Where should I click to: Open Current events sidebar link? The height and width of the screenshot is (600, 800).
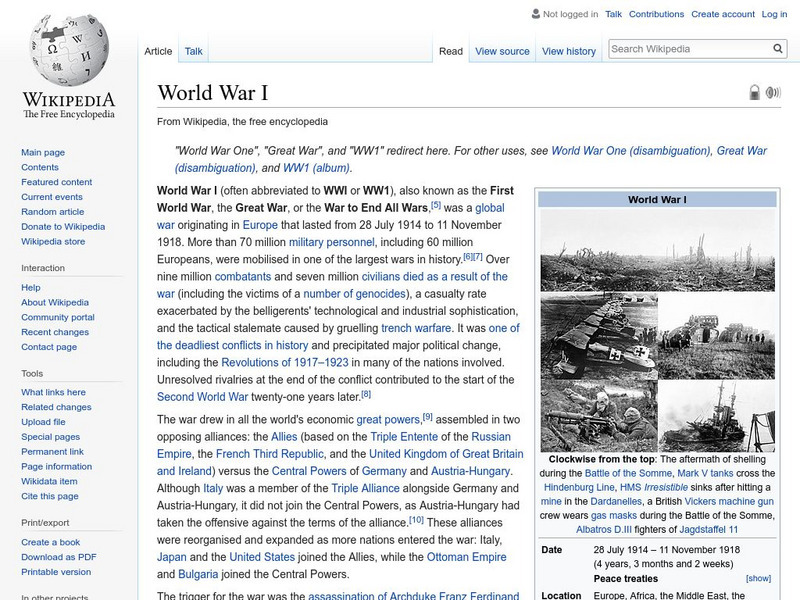point(52,196)
